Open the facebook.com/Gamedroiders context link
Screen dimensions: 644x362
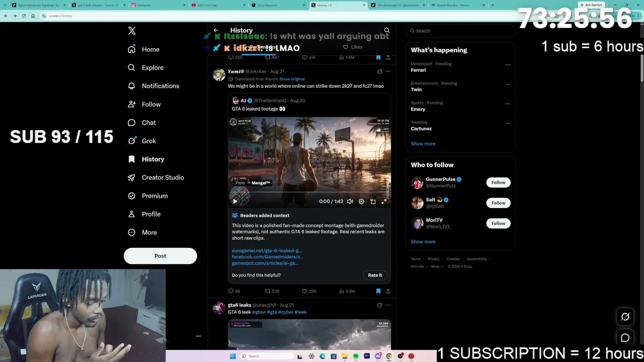(267, 257)
